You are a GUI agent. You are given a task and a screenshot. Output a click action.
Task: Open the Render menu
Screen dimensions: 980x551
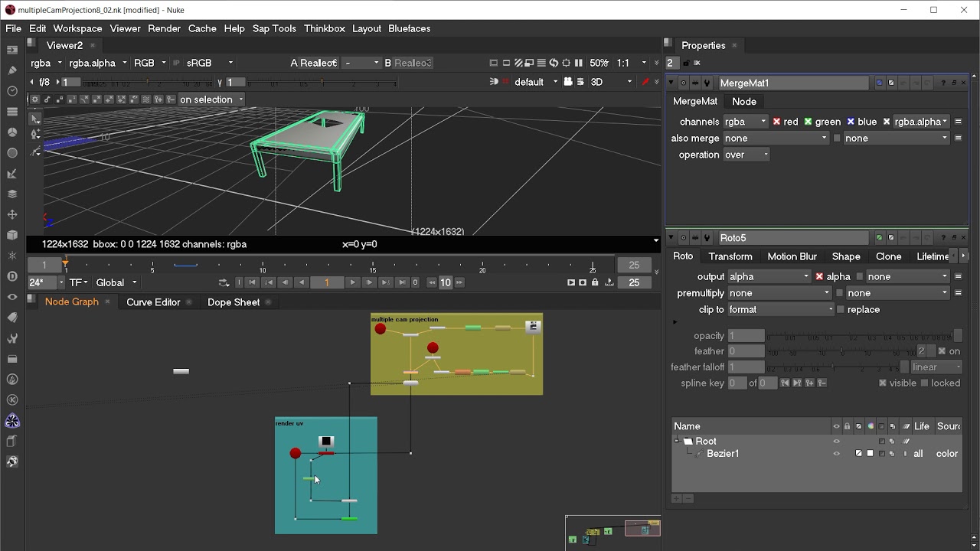(x=164, y=28)
